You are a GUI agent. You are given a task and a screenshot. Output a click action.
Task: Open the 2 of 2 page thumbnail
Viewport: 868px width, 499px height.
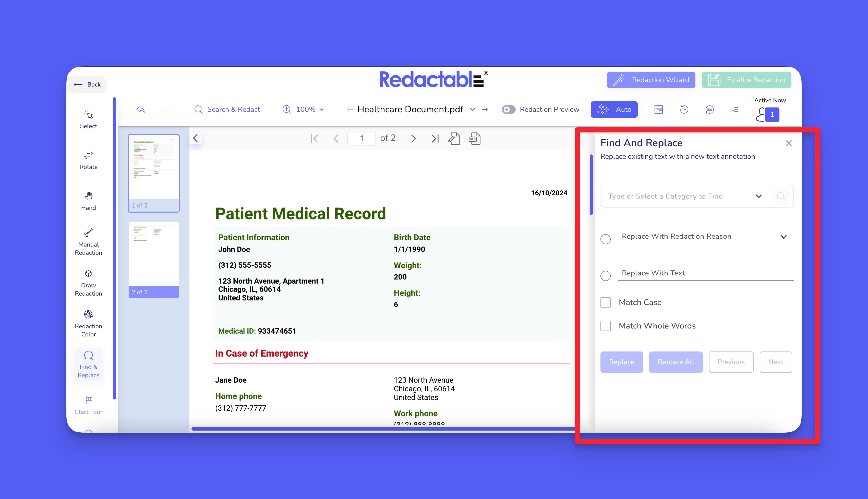[x=153, y=259]
